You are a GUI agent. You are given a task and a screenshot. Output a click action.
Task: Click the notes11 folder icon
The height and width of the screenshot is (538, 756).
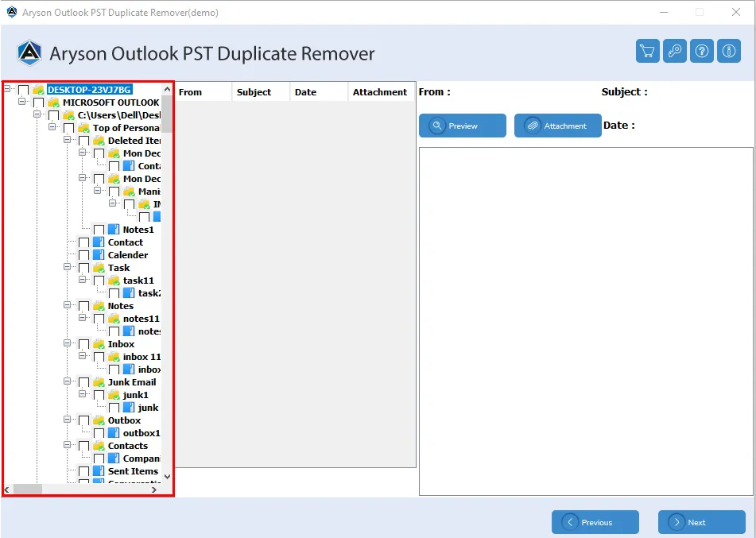[114, 318]
